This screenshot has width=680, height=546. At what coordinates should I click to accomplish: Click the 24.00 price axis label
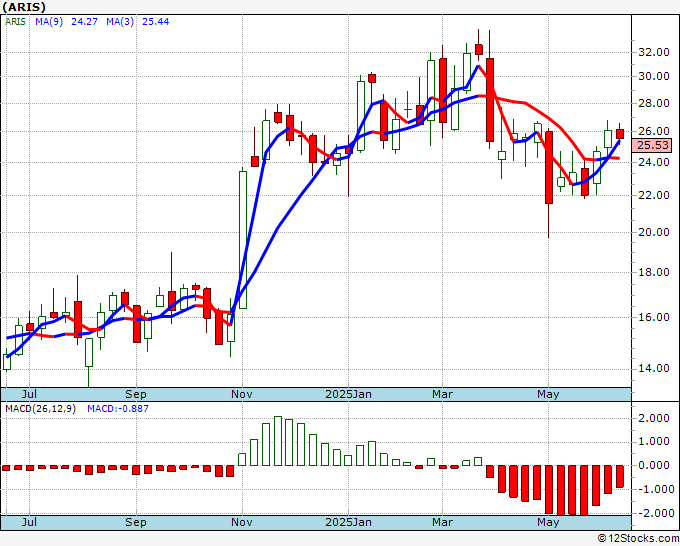coord(654,162)
